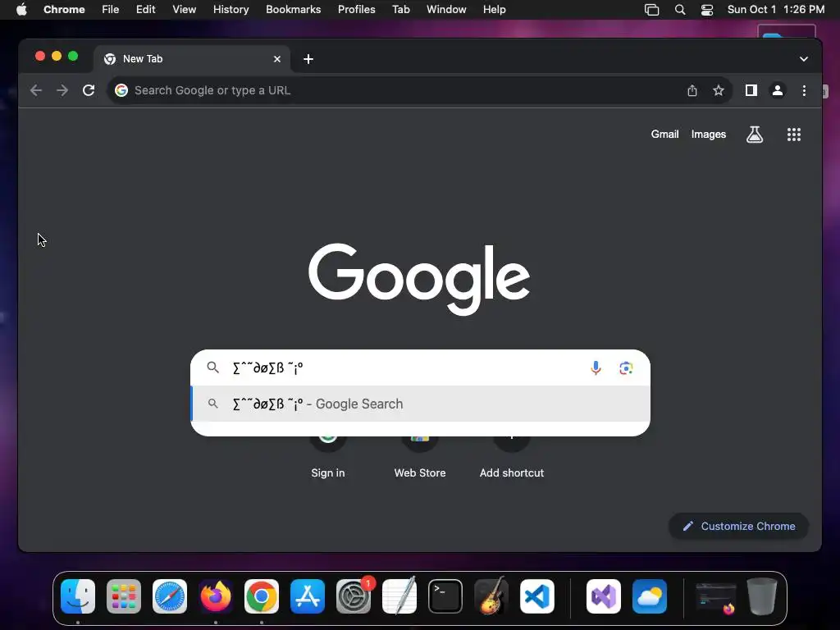The width and height of the screenshot is (840, 630).
Task: Click the forward navigation arrow
Action: pos(62,90)
